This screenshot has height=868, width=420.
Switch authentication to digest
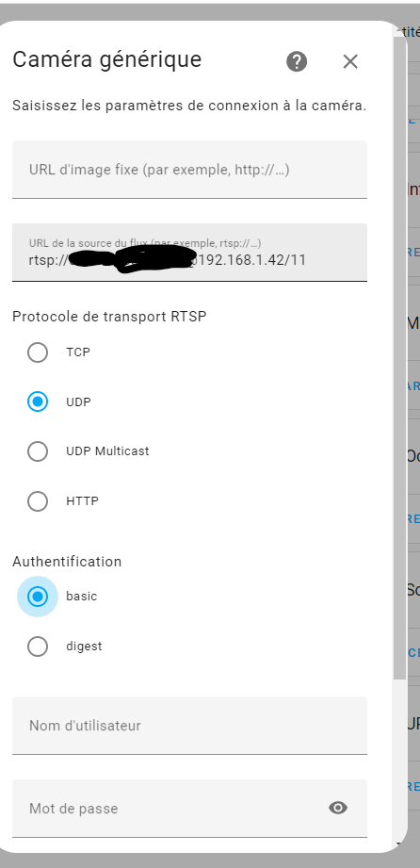pyautogui.click(x=38, y=647)
